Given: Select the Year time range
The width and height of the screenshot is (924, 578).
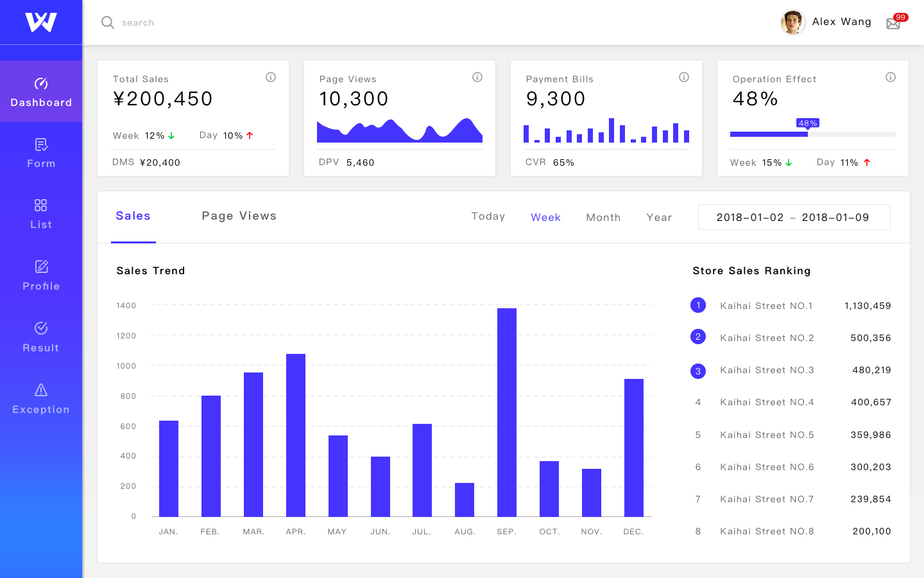Looking at the screenshot, I should 659,218.
